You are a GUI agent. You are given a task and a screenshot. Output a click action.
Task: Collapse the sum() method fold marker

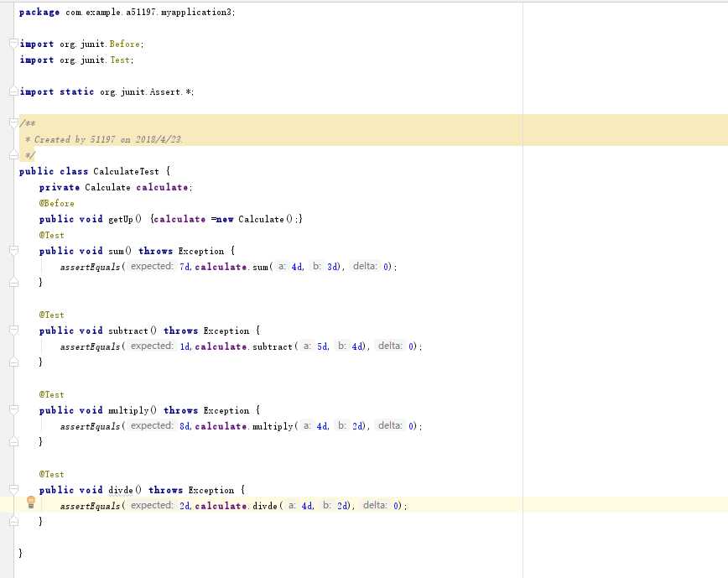pos(14,250)
